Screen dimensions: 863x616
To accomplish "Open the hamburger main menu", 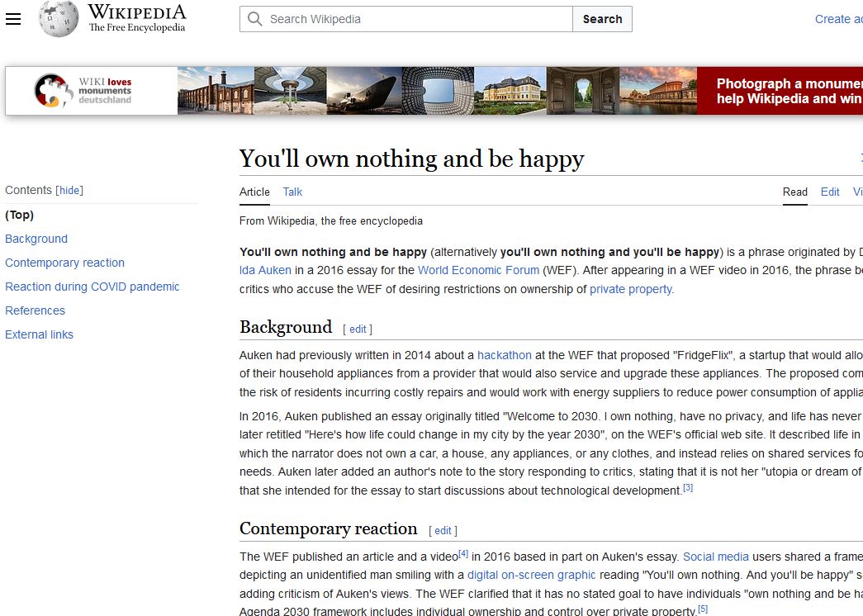I will click(13, 19).
